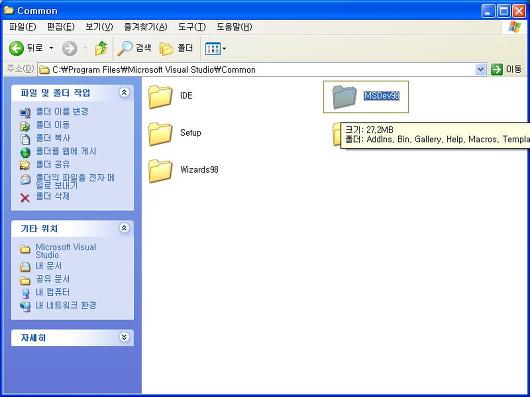Open the Edit (편집) menu
Screen dimensions: 530x397
coord(61,27)
